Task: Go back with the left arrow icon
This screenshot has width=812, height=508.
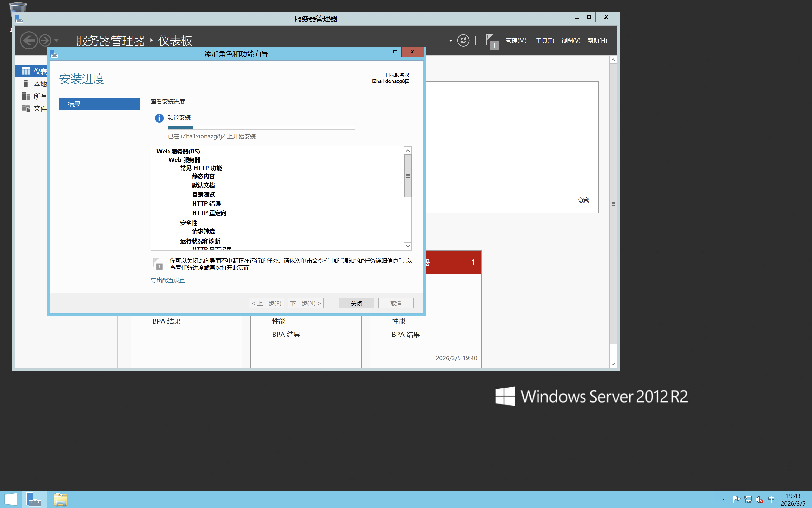Action: [29, 41]
